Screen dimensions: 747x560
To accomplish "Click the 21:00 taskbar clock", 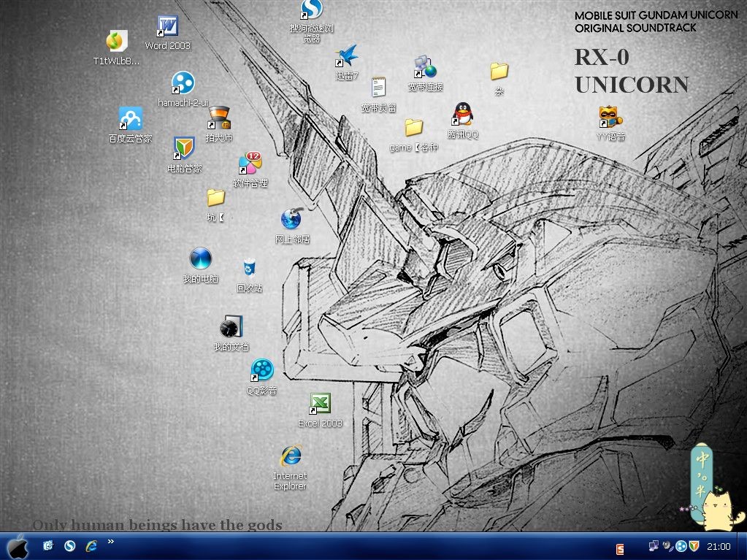I will pos(719,547).
